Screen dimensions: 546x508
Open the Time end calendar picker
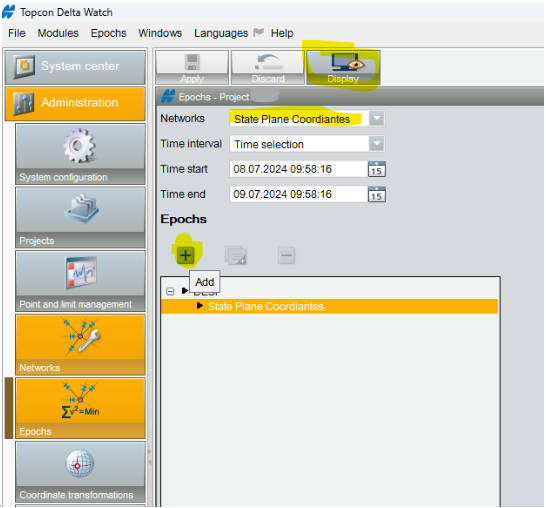point(376,194)
